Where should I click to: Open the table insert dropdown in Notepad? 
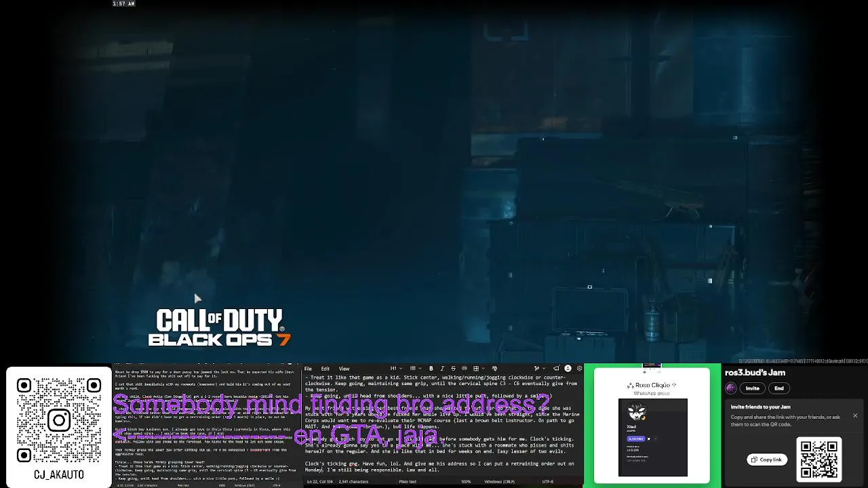(479, 369)
